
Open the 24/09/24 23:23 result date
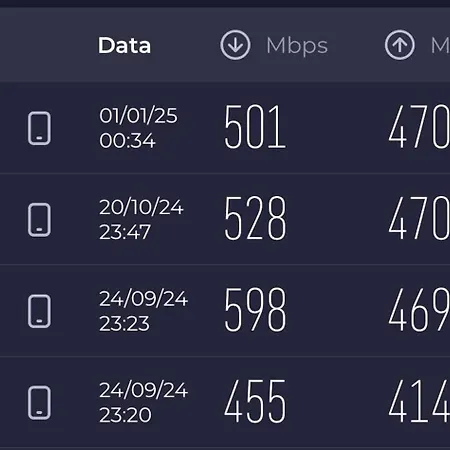pyautogui.click(x=143, y=311)
